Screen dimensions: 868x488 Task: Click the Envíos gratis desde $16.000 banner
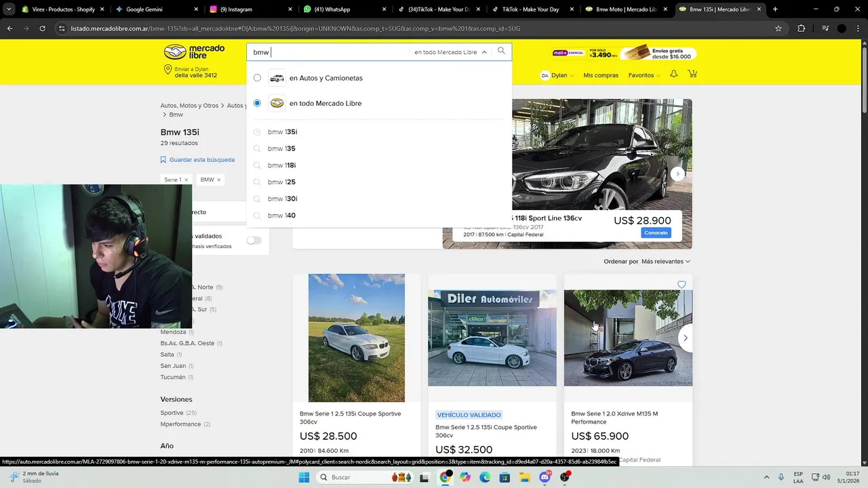[658, 52]
